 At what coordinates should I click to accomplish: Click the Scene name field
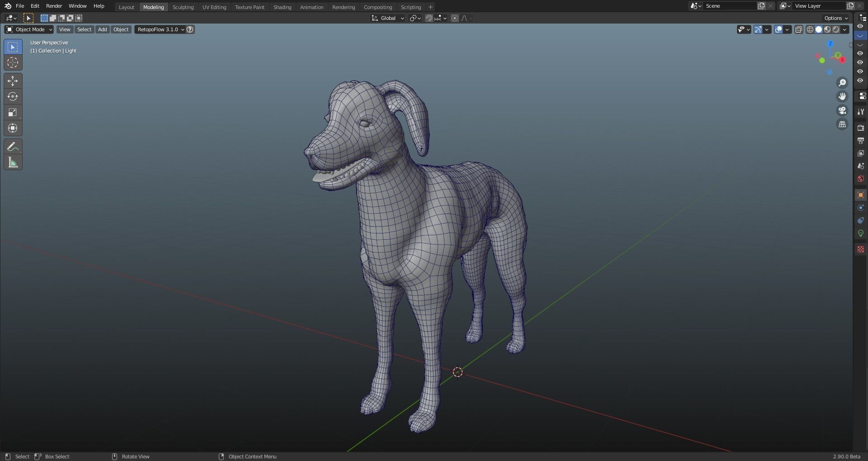pyautogui.click(x=730, y=6)
